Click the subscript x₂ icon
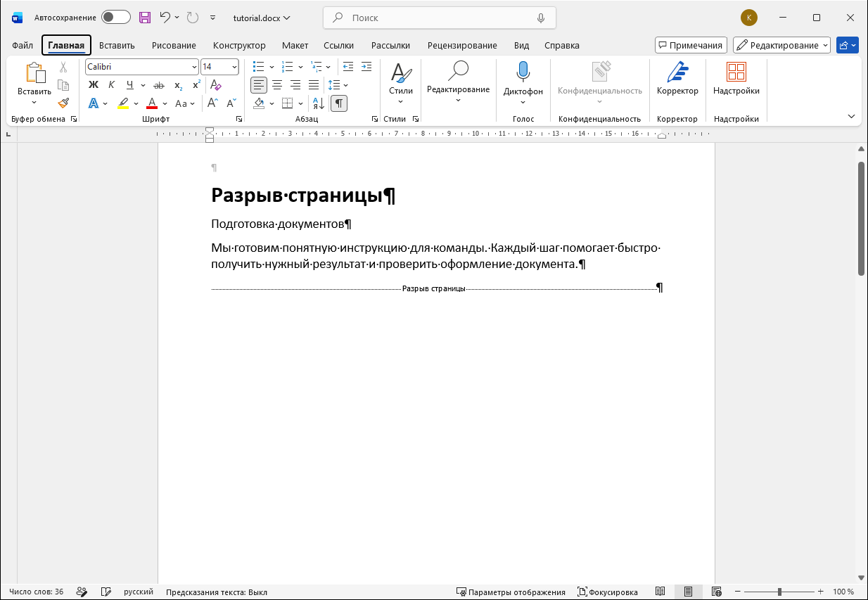This screenshot has height=600, width=868. 178,85
